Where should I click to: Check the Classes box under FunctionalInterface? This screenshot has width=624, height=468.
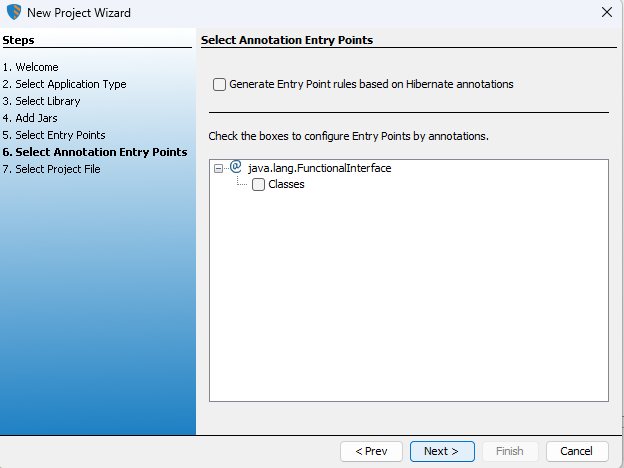pos(258,184)
